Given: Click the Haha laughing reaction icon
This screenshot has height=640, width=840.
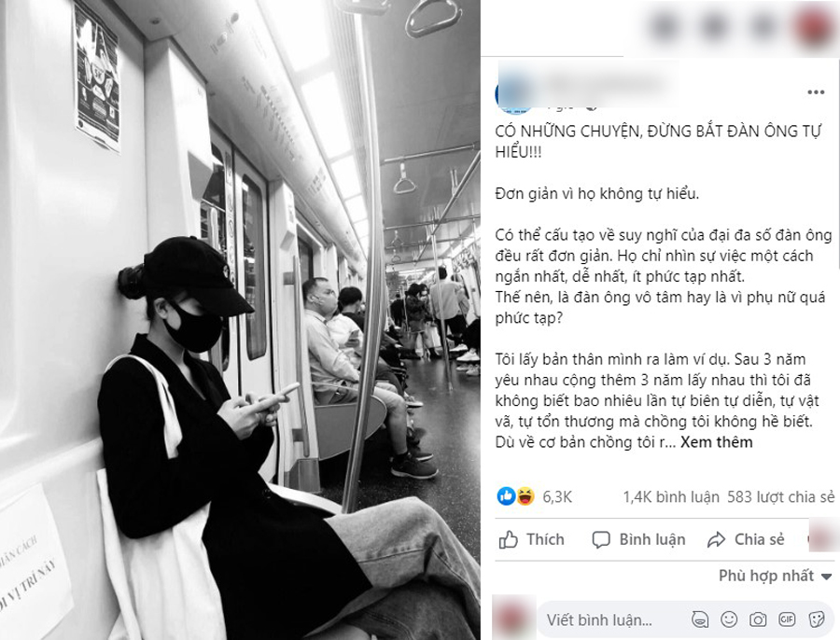Looking at the screenshot, I should point(525,496).
